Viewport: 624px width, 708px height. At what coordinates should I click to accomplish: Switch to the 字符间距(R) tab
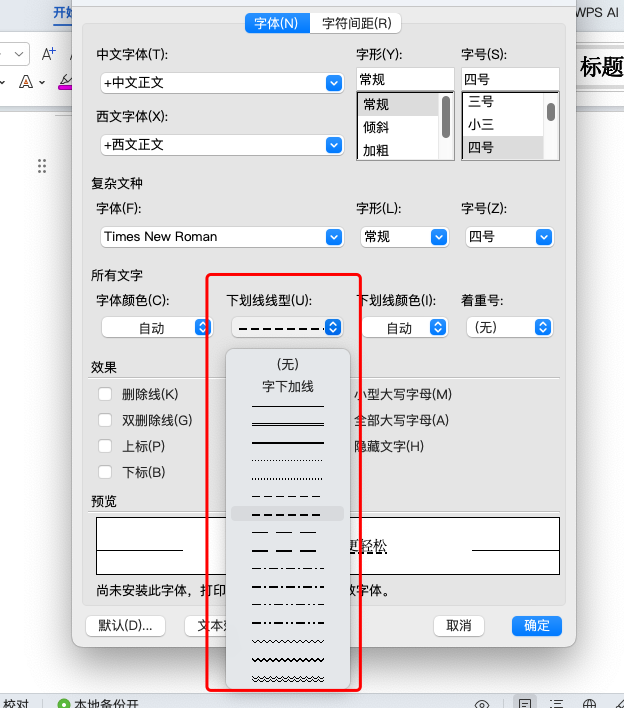pyautogui.click(x=356, y=23)
